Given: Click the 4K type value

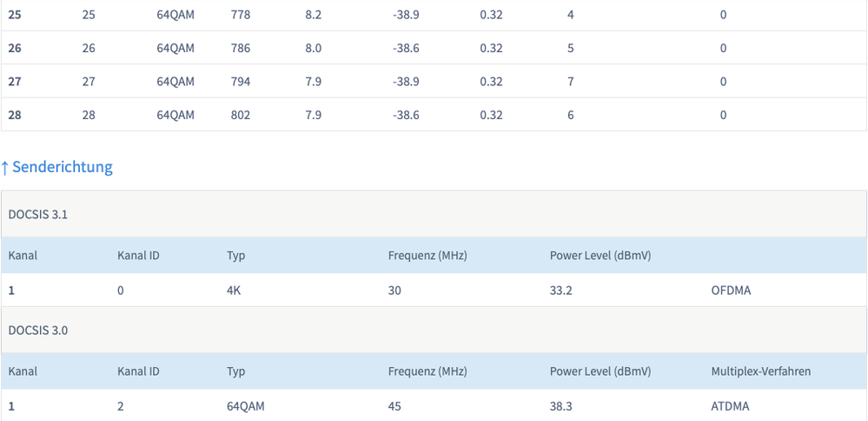Looking at the screenshot, I should 233,291.
